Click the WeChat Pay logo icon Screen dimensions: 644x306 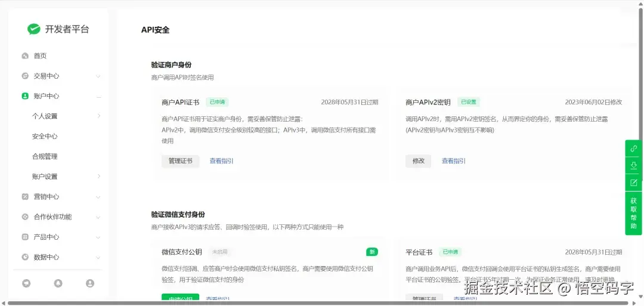(33, 29)
